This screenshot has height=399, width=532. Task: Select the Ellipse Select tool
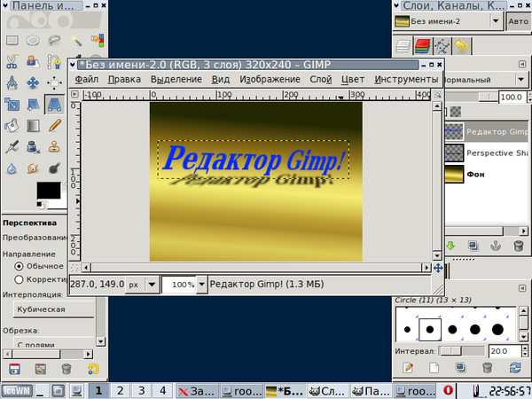[34, 41]
